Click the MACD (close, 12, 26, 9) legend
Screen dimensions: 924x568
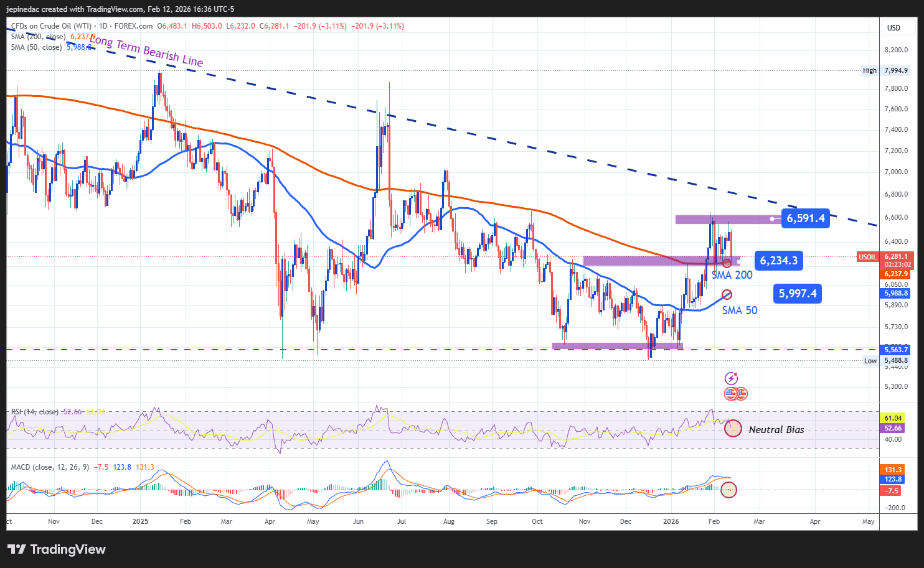50,467
